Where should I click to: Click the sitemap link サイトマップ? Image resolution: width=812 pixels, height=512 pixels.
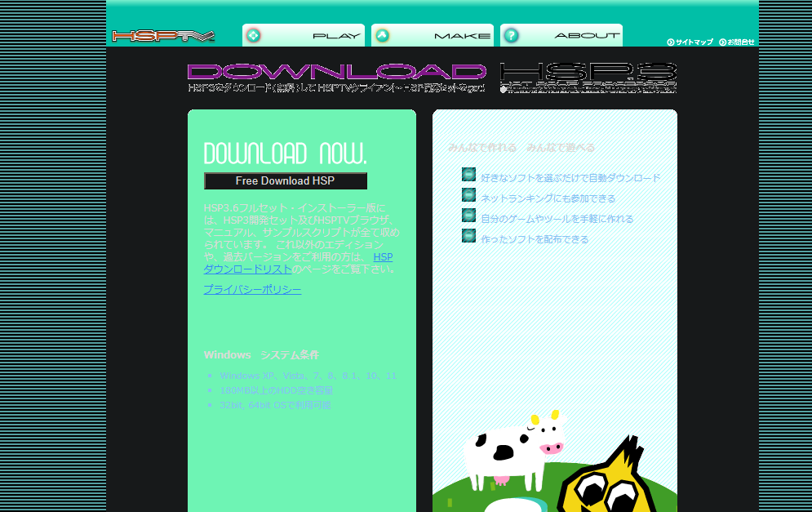tap(690, 42)
